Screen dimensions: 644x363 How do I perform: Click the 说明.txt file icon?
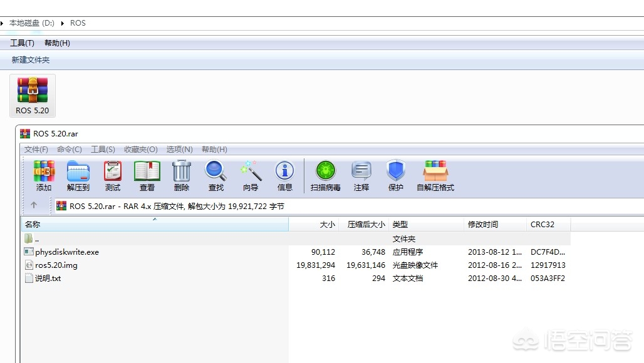tap(29, 278)
